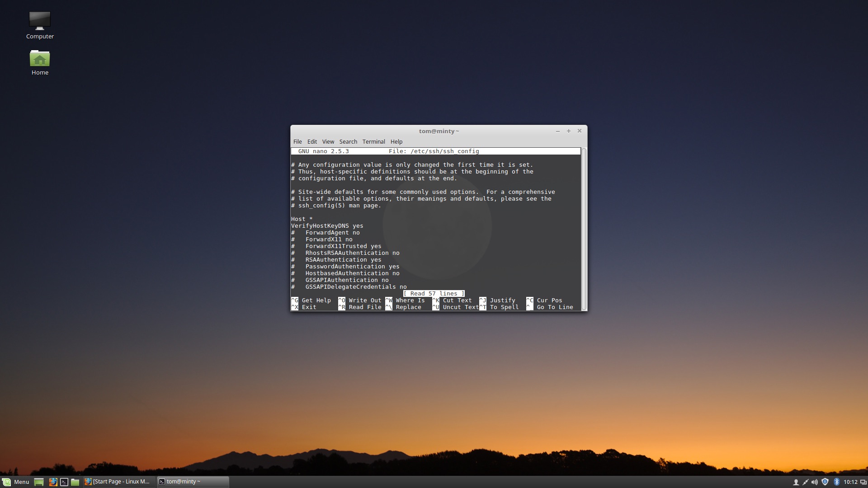Screen dimensions: 868x488
Task: Launch Terminal from the panel launcher
Action: pos(64,482)
